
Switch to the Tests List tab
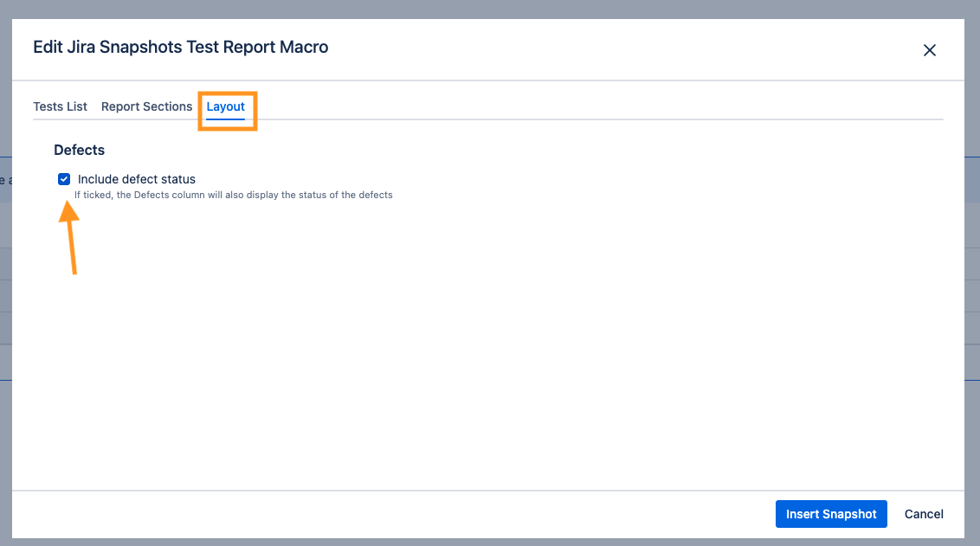pyautogui.click(x=60, y=106)
